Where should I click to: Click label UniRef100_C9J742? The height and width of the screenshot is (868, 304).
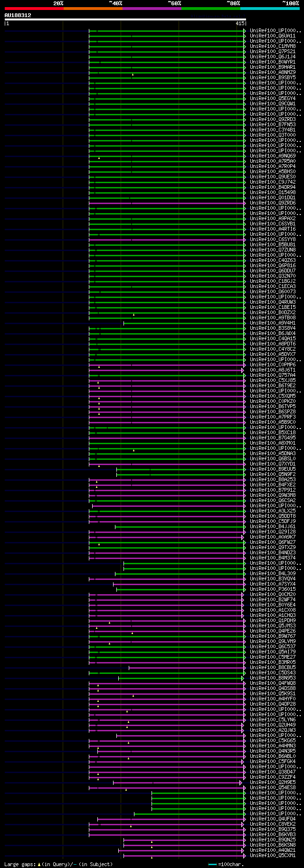pos(273,182)
